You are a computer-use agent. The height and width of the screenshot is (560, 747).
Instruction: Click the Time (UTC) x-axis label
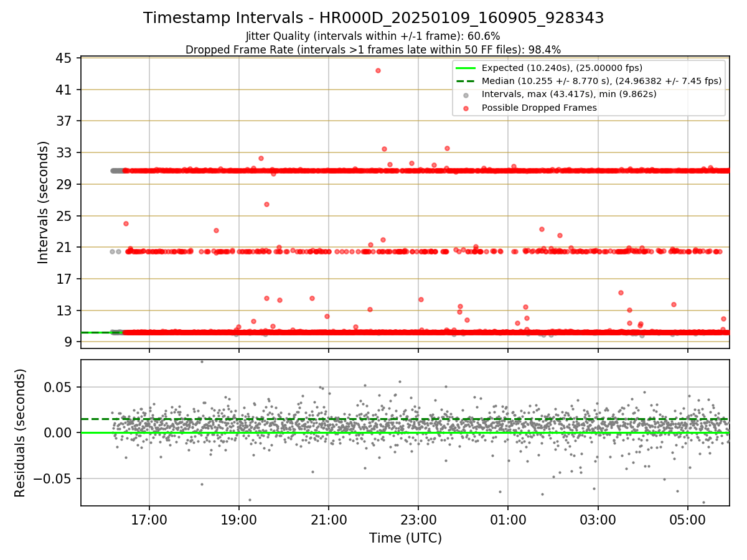(x=405, y=538)
